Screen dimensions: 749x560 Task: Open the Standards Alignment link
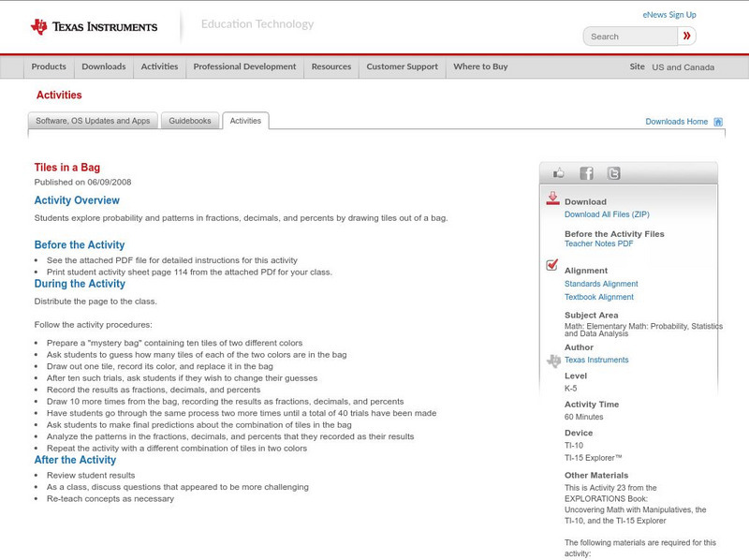pos(601,284)
